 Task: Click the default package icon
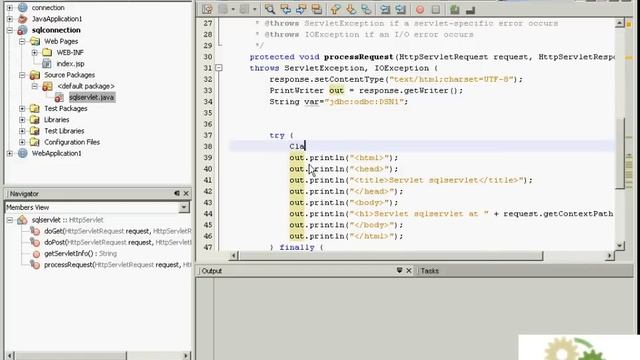[47, 86]
